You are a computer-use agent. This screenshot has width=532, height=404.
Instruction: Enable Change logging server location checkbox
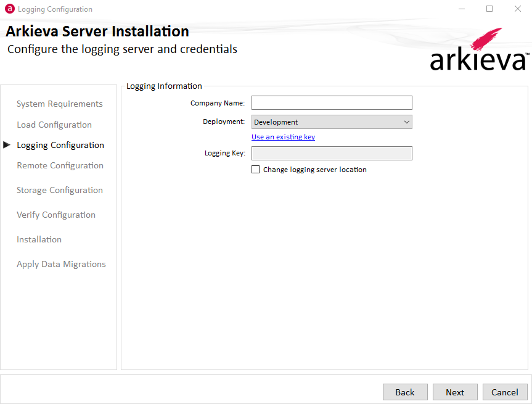click(255, 170)
